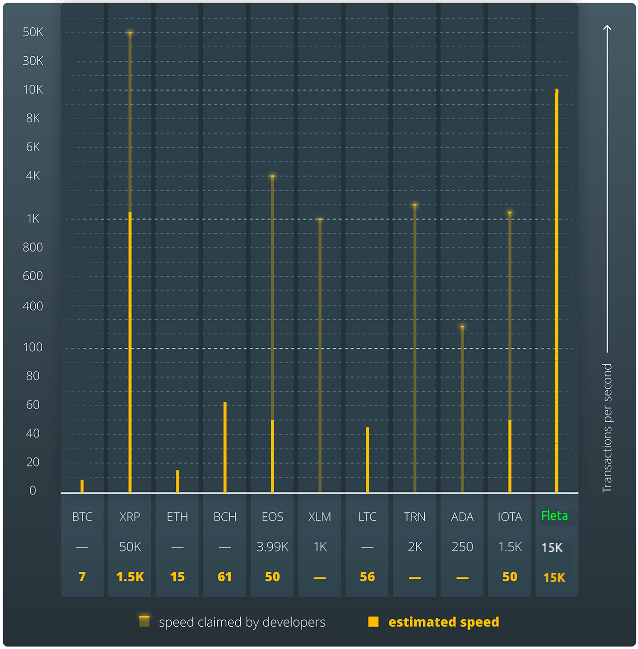Click XLM claimed speed value 1K

tap(320, 547)
